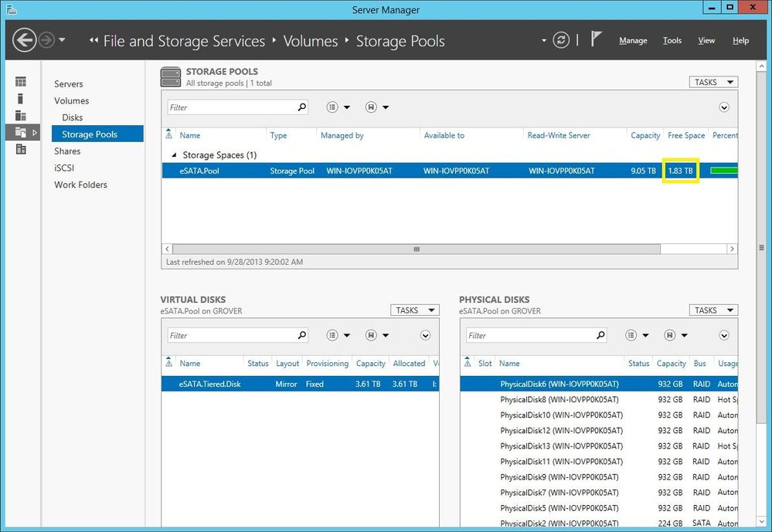Open the notifications flag
772x532 pixels.
pos(596,39)
